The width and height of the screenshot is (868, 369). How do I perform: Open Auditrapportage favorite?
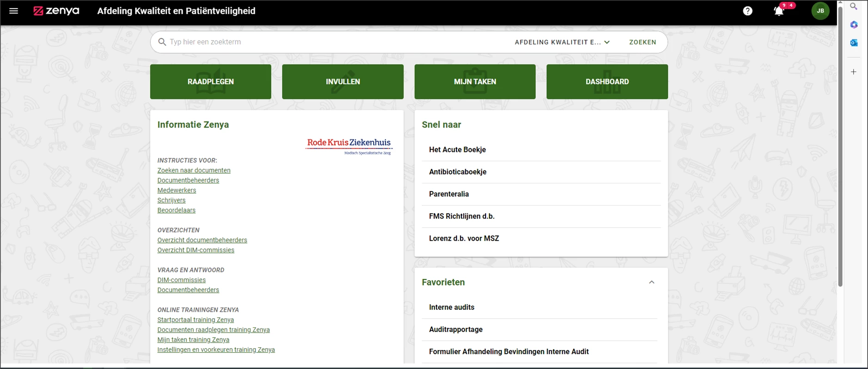tap(539, 329)
